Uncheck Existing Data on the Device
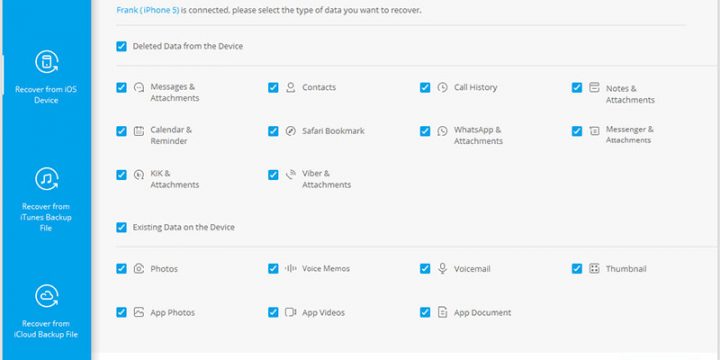This screenshot has height=360, width=720. (121, 227)
